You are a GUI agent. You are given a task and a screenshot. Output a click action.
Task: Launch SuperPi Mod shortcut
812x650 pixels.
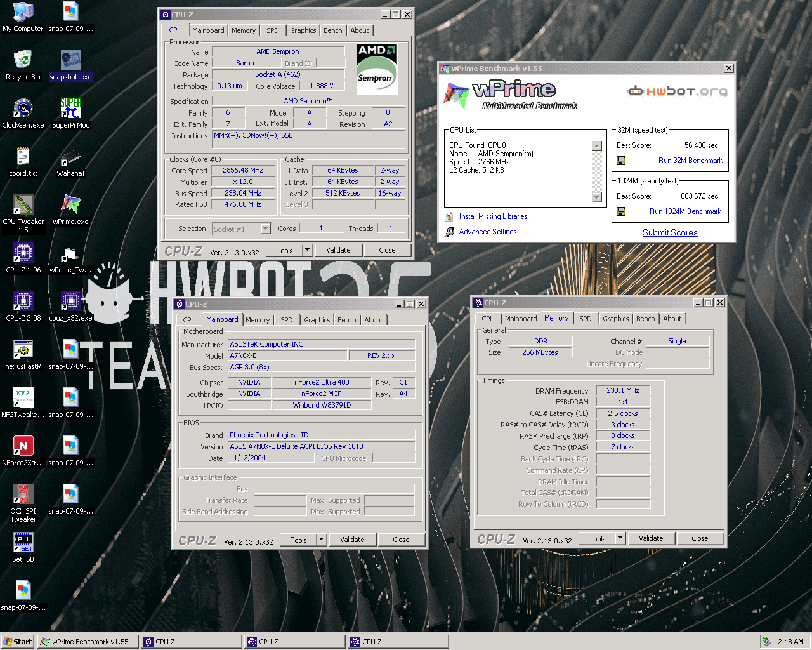[x=70, y=113]
